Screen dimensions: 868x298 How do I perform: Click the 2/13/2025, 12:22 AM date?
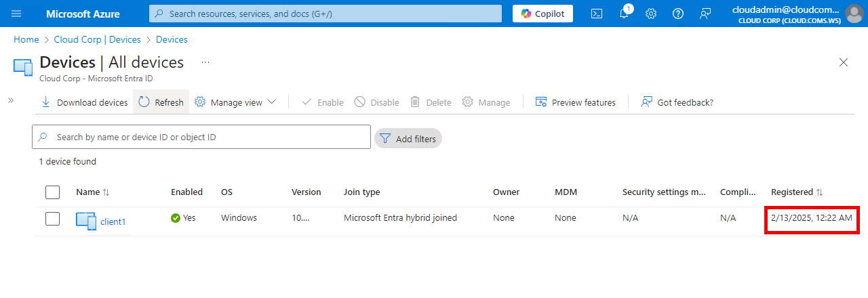(x=812, y=218)
